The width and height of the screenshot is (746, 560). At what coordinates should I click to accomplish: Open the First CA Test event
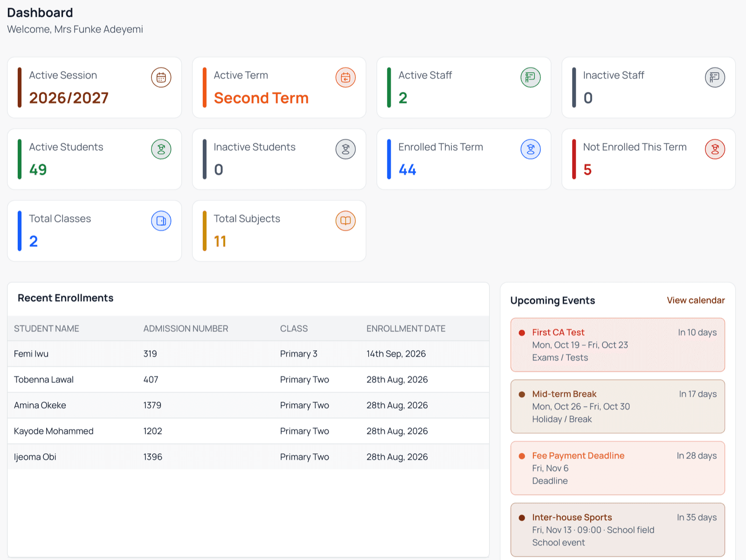[618, 345]
